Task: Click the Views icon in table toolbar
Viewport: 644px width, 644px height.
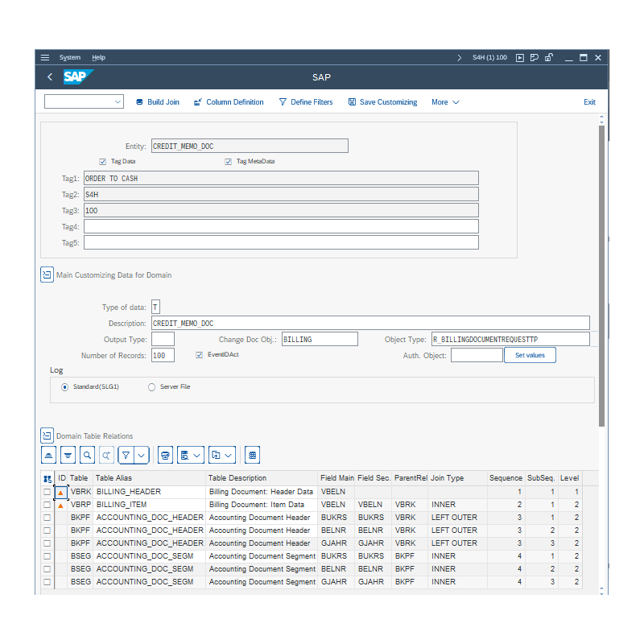Action: (185, 455)
